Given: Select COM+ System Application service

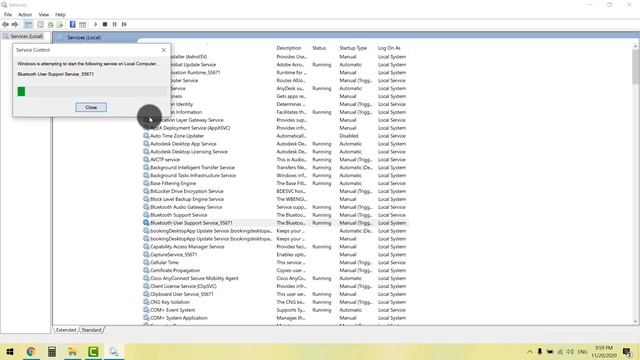Looking at the screenshot, I should coord(276,318).
